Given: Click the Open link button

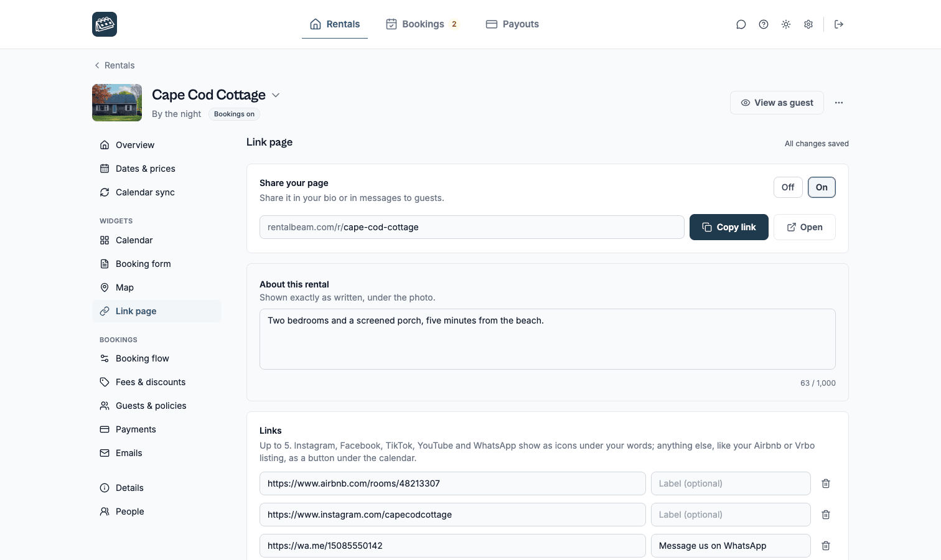Looking at the screenshot, I should [x=805, y=227].
